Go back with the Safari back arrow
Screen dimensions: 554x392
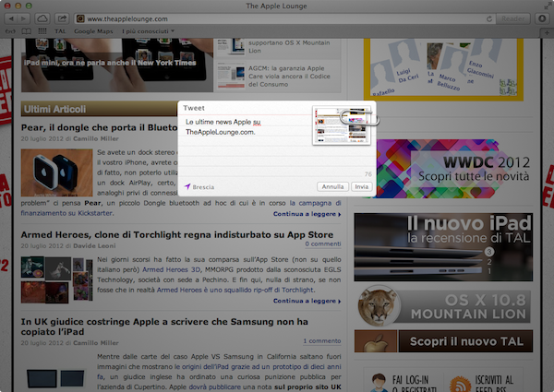tap(11, 18)
